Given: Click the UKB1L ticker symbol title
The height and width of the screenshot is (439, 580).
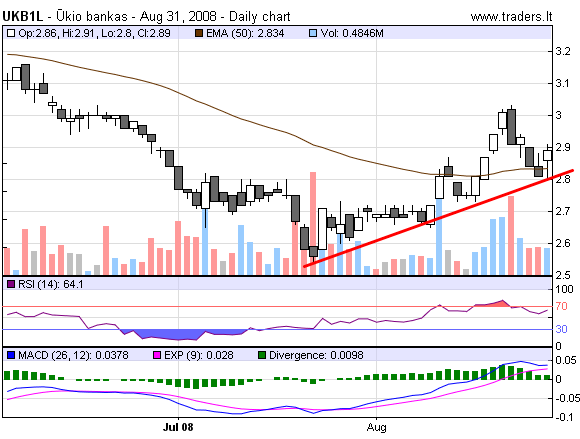Looking at the screenshot, I should click(x=23, y=17).
